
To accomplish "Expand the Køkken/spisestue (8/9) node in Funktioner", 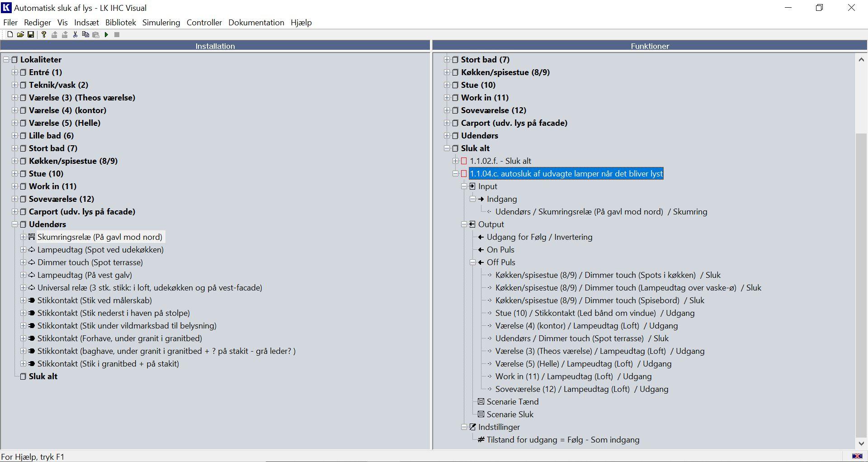I will tap(447, 72).
